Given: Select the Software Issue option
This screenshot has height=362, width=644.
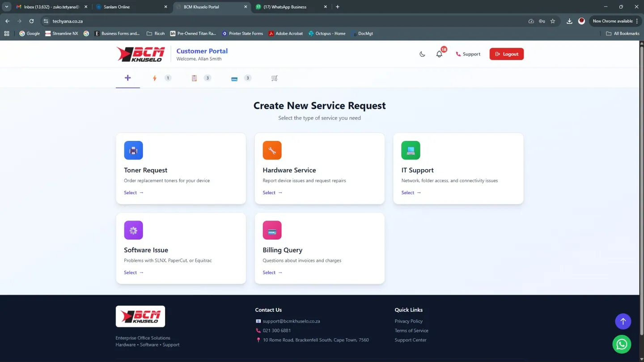Looking at the screenshot, I should click(x=134, y=273).
